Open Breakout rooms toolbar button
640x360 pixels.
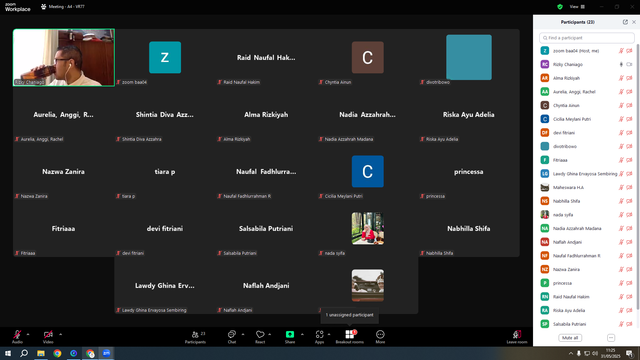pos(349,337)
